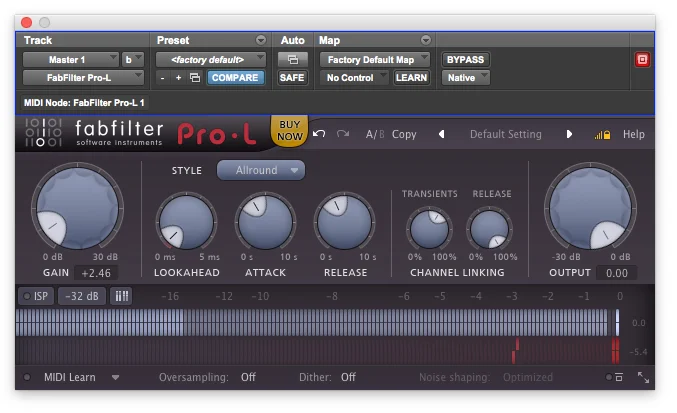Click the OUTPUT value field 0.00

pyautogui.click(x=617, y=273)
